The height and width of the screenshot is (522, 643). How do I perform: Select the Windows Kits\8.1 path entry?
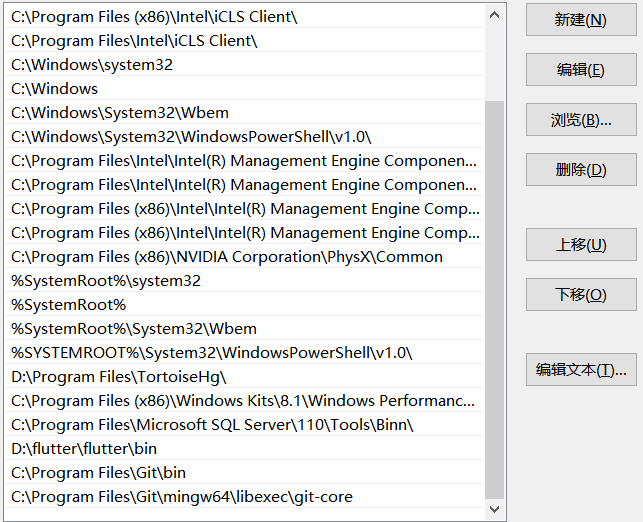pos(244,401)
